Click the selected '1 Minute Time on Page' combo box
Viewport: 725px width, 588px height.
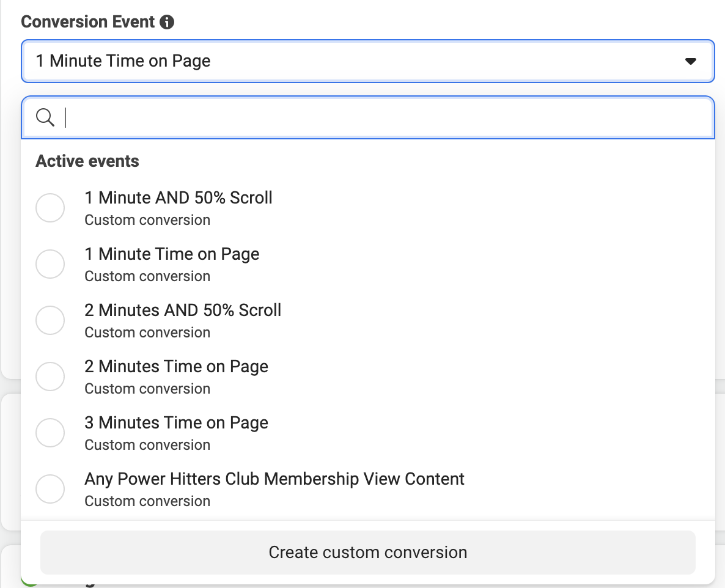click(x=367, y=61)
